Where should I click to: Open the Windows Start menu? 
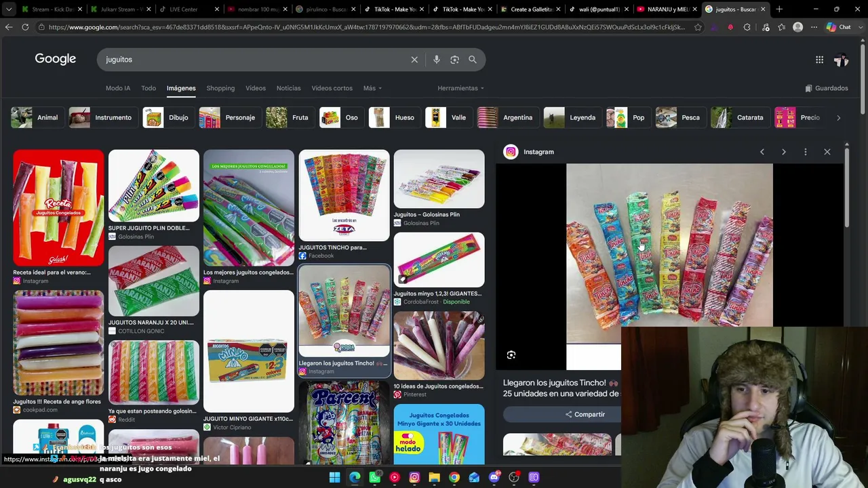[335, 478]
